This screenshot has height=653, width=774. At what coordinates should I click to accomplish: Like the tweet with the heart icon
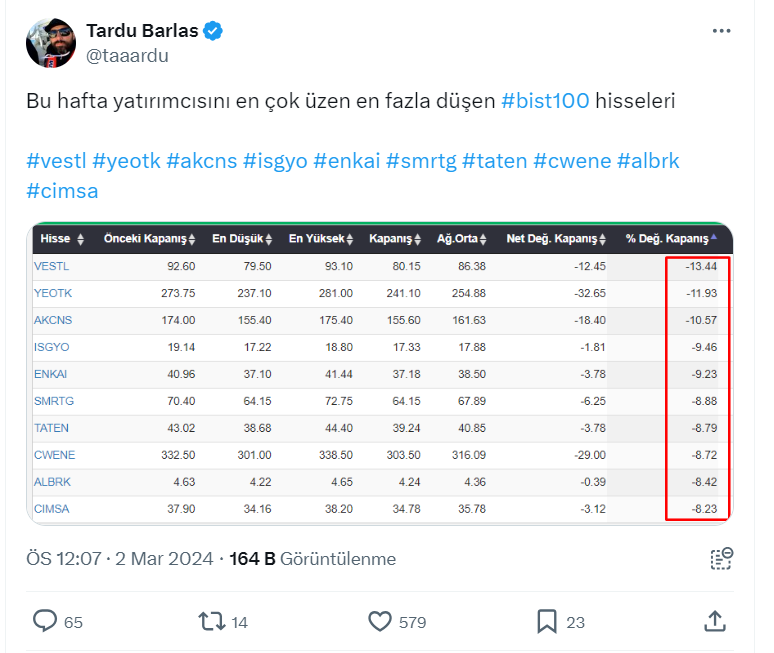[x=380, y=621]
